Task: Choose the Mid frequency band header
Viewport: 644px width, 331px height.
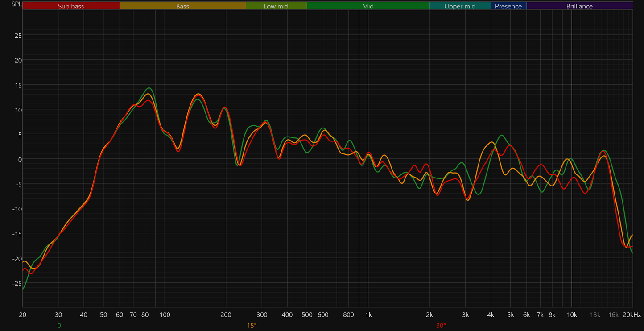Action: point(368,6)
